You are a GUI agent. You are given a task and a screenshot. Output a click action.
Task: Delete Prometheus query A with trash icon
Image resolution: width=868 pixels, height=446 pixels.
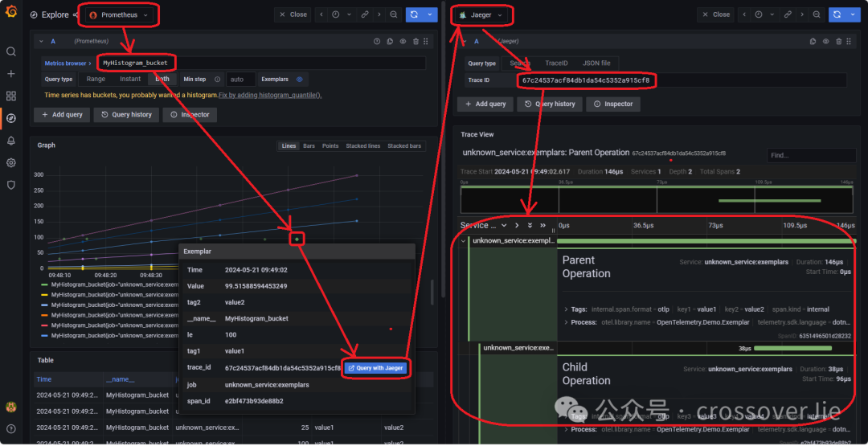[x=416, y=41]
